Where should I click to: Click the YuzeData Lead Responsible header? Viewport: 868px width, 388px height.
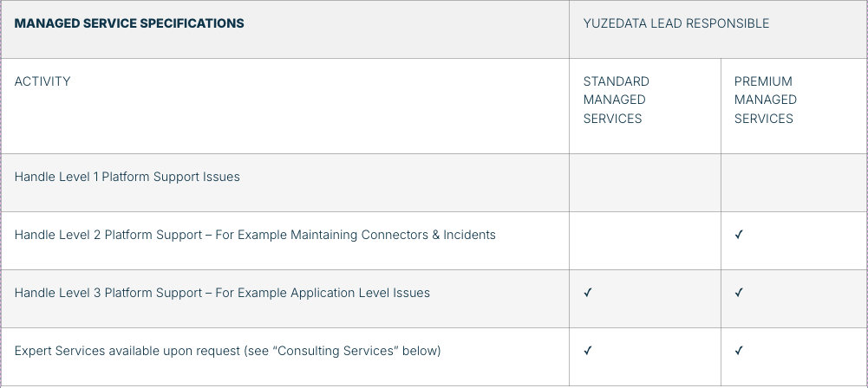(x=675, y=23)
